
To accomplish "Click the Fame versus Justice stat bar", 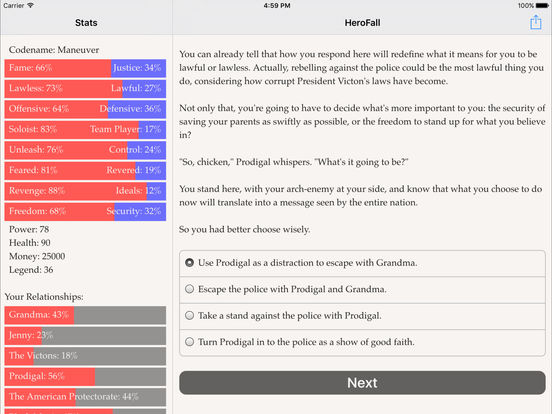I will tap(85, 68).
